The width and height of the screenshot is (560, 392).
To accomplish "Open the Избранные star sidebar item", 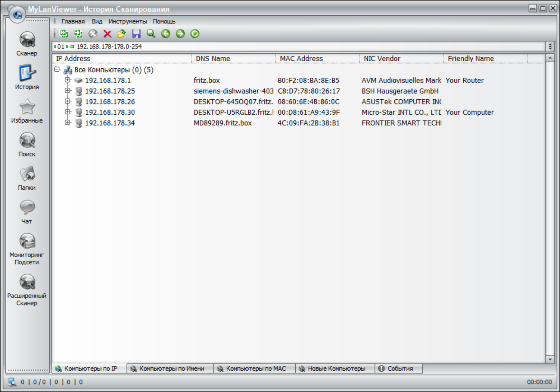I will tap(27, 111).
